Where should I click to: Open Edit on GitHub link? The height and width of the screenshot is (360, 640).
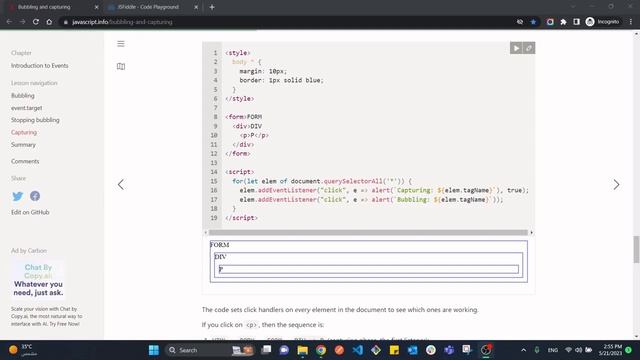point(30,212)
